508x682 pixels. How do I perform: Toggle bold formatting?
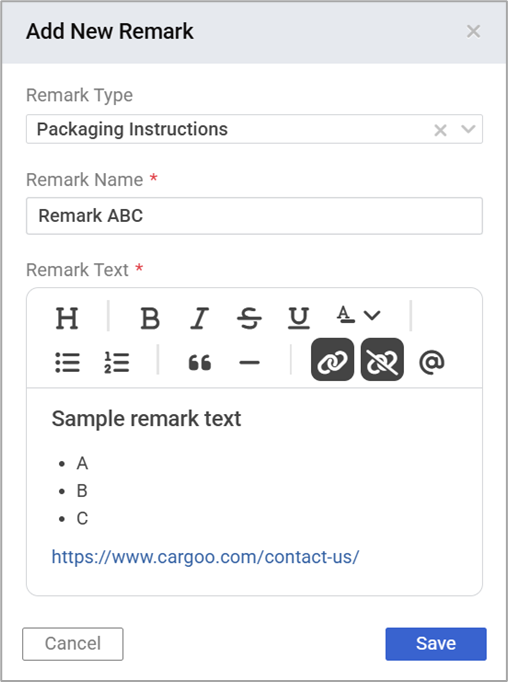tap(150, 318)
